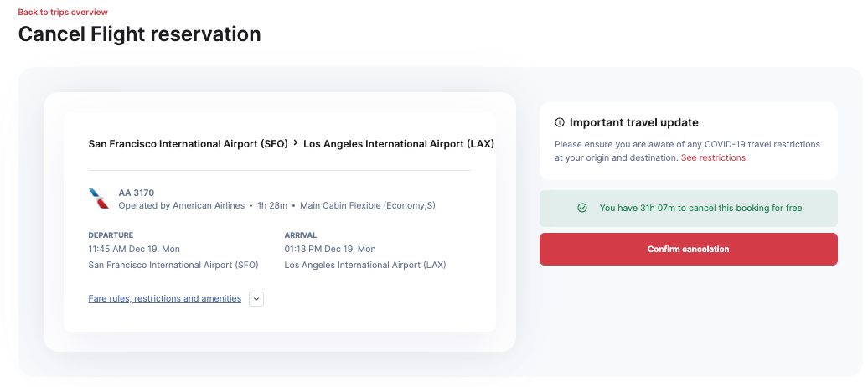Open Fare rules, restrictions and amenities

[x=164, y=299]
